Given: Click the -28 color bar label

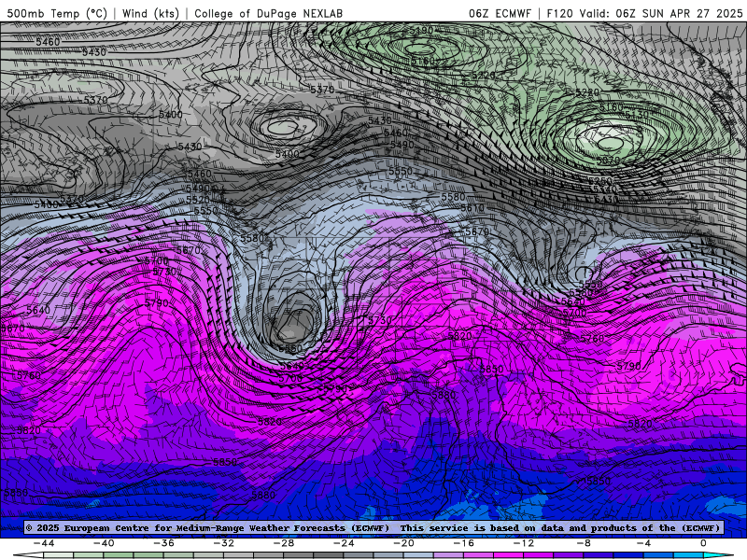Looking at the screenshot, I should [x=284, y=543].
